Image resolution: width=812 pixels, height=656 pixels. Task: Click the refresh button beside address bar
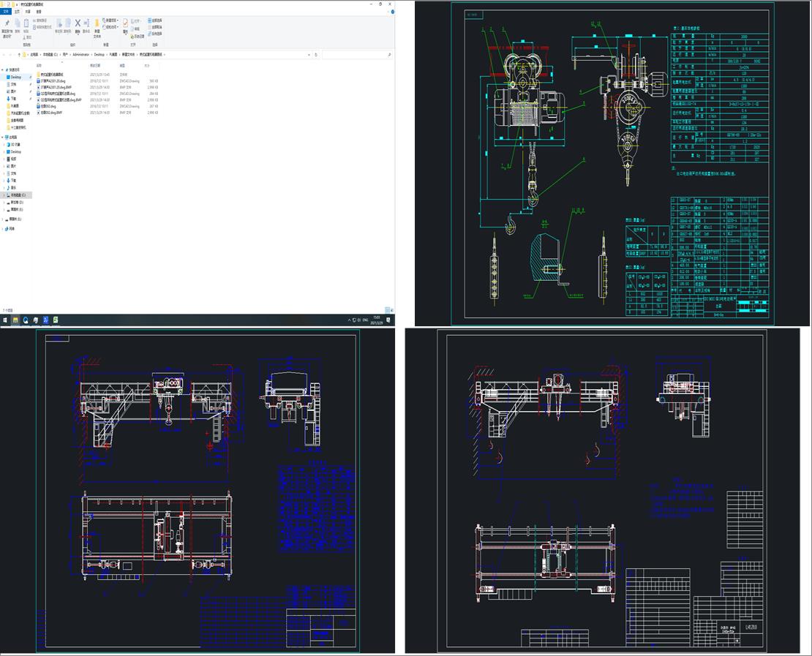(x=316, y=54)
